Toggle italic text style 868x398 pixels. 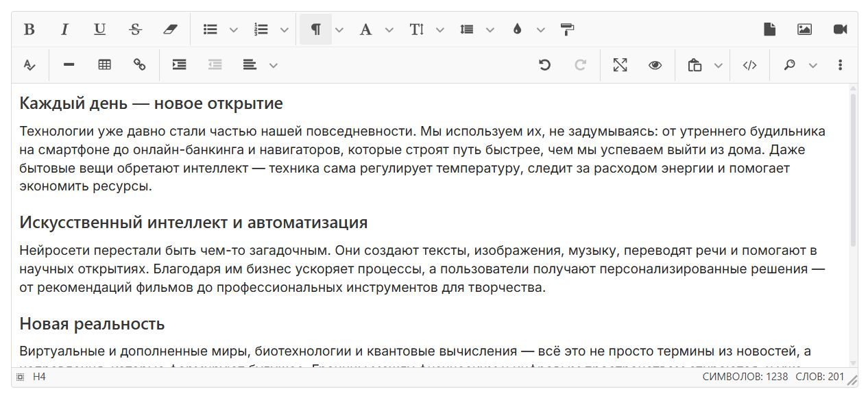(x=64, y=29)
